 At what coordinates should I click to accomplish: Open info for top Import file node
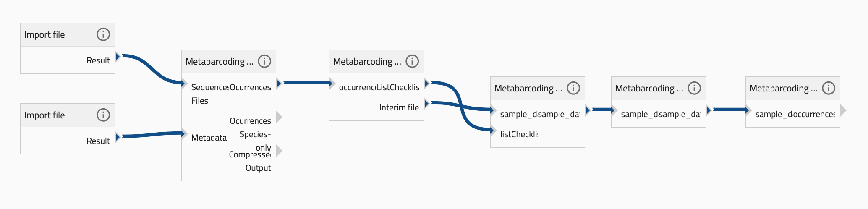[103, 34]
